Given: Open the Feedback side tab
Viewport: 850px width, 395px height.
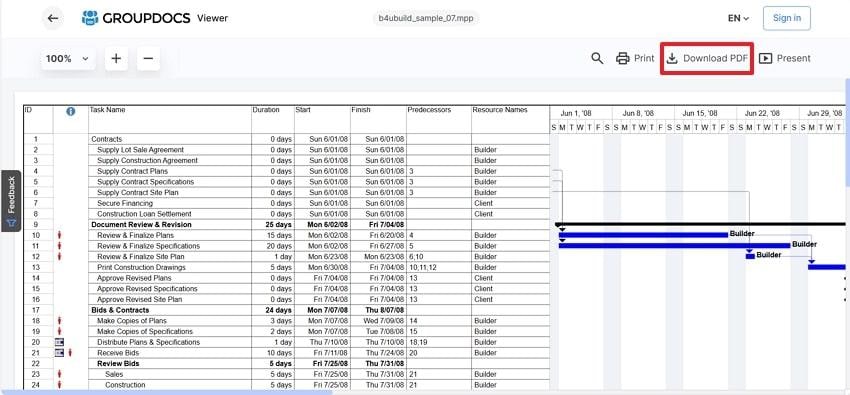Looking at the screenshot, I should (x=11, y=201).
